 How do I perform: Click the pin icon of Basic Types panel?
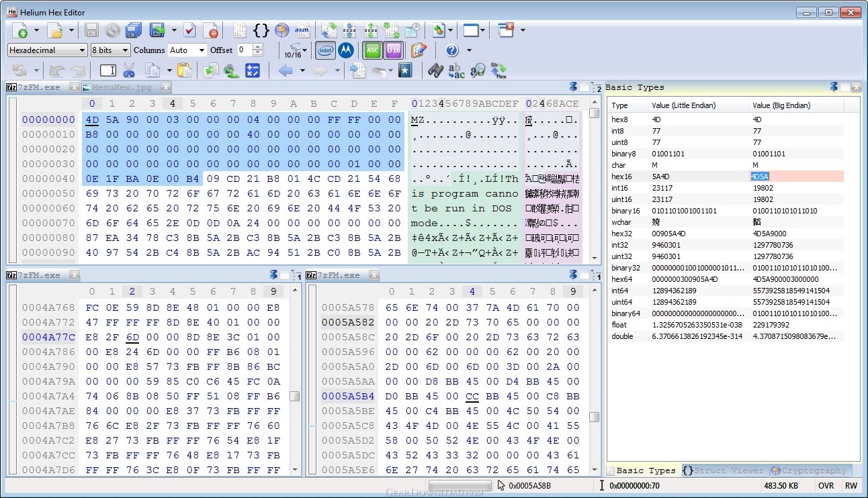click(x=834, y=87)
